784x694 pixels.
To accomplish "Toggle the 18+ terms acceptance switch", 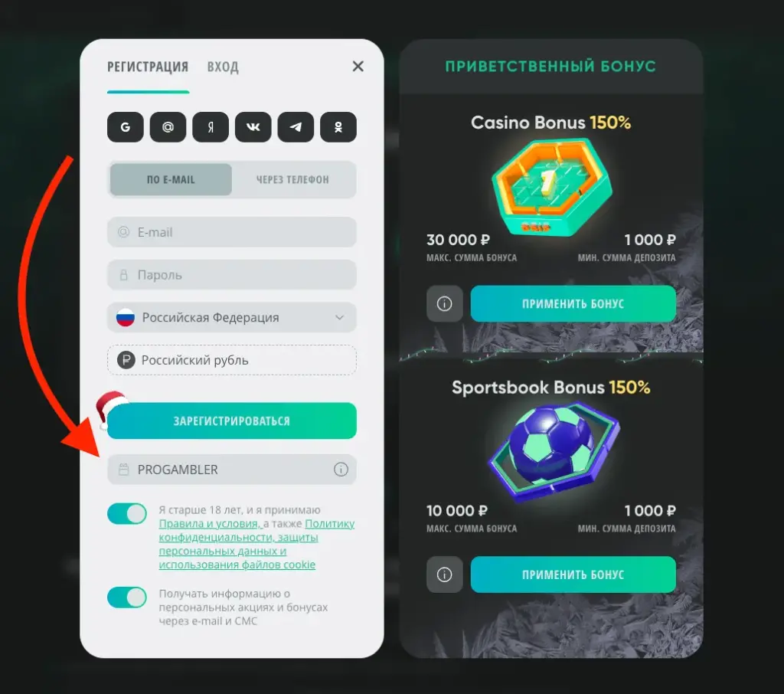I will pyautogui.click(x=127, y=514).
